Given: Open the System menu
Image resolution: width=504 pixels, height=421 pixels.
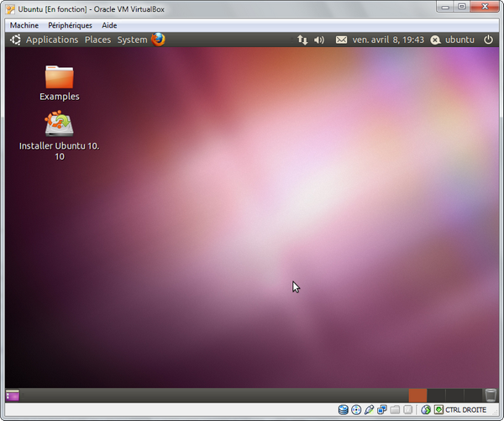Looking at the screenshot, I should [132, 39].
